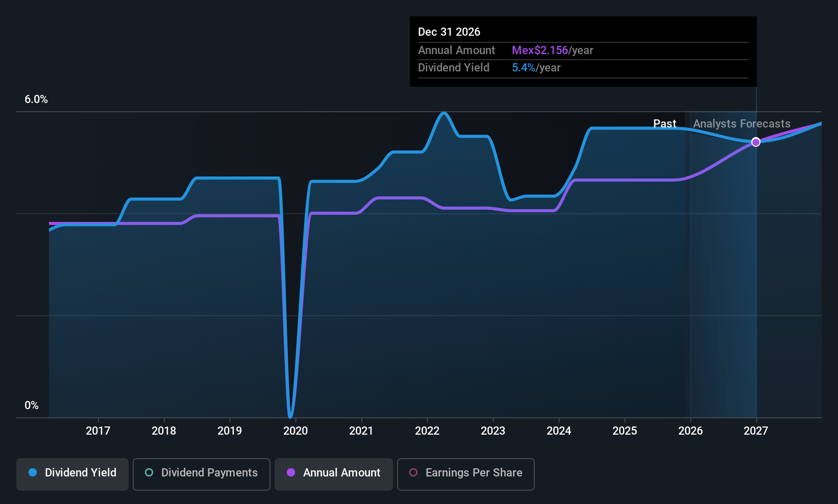Open the Dec 31 2026 tooltip header

point(449,32)
